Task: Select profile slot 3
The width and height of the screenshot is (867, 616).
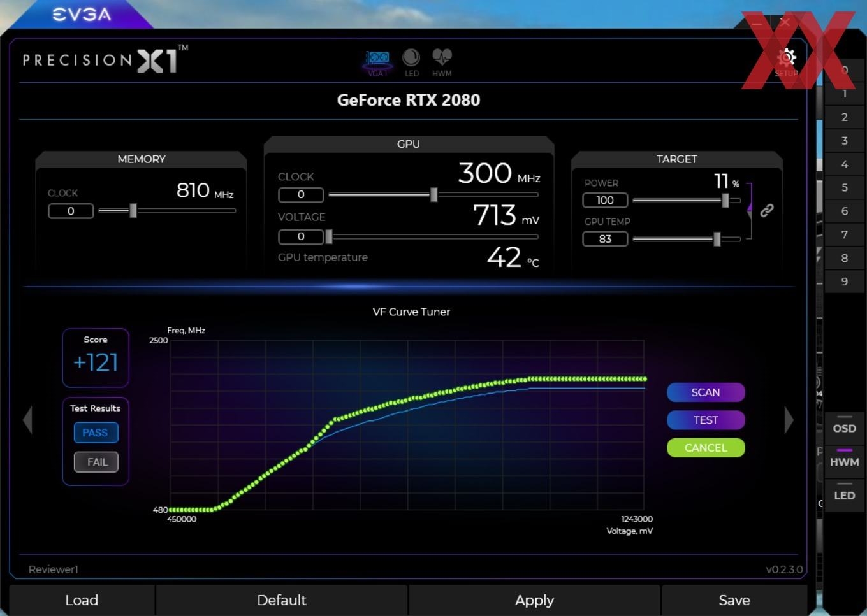Action: coord(844,140)
